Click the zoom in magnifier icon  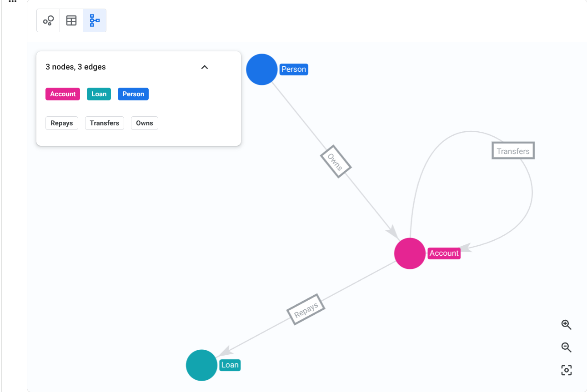pyautogui.click(x=566, y=324)
